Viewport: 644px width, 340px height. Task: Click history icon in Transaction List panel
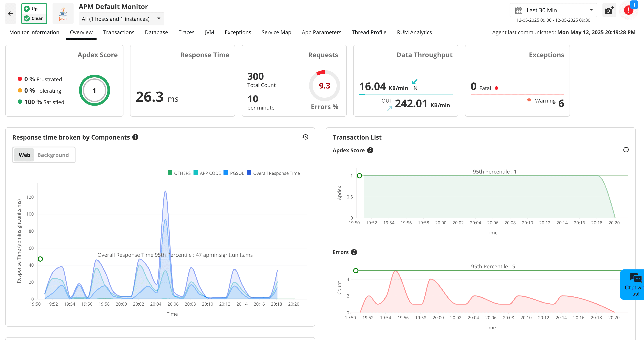[x=625, y=150]
